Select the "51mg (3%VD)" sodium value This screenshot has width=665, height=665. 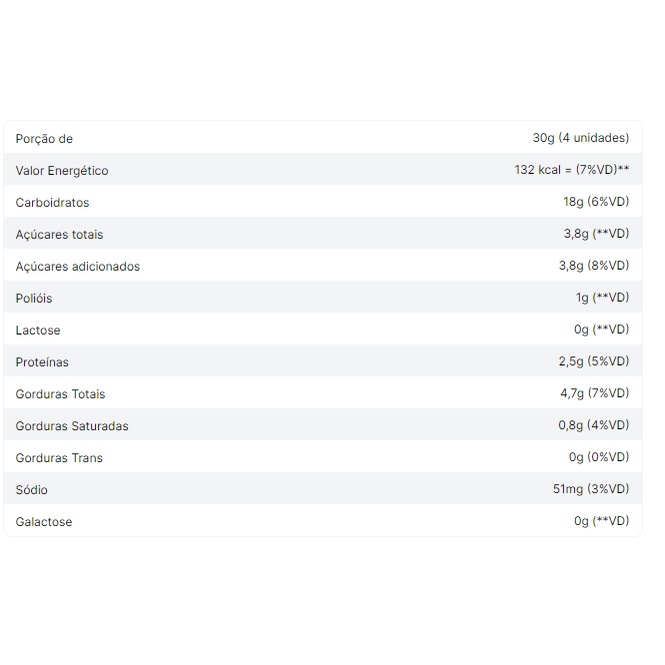coord(590,490)
